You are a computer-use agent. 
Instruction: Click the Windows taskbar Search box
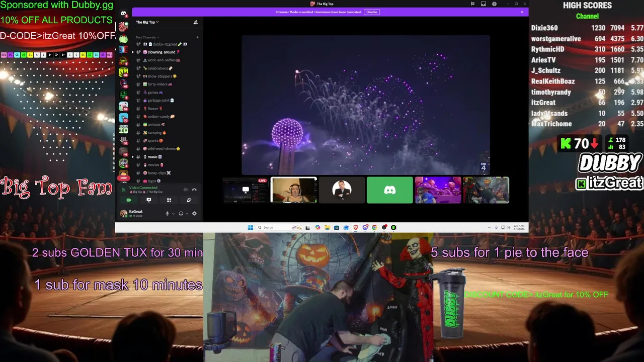pos(279,227)
